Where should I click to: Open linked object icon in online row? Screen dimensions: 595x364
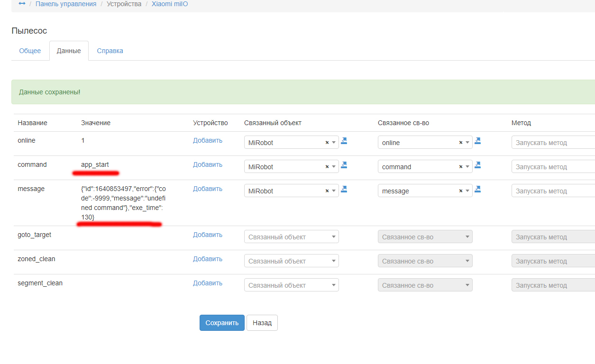click(344, 141)
